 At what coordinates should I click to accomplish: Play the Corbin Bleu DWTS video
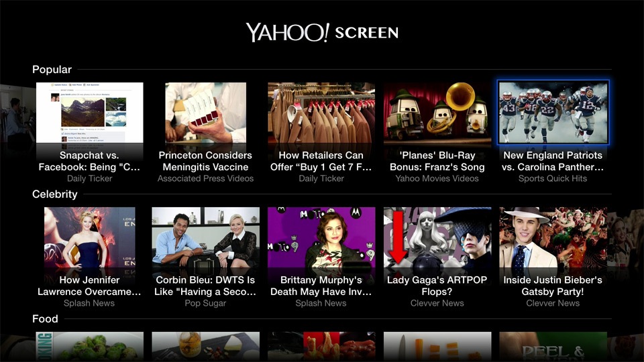coord(205,237)
